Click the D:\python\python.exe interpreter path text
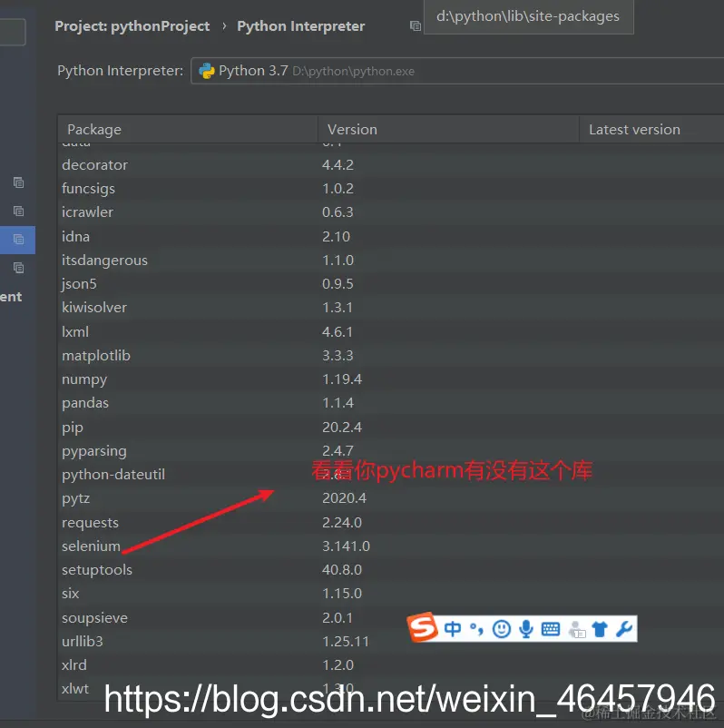This screenshot has height=728, width=724. [353, 72]
